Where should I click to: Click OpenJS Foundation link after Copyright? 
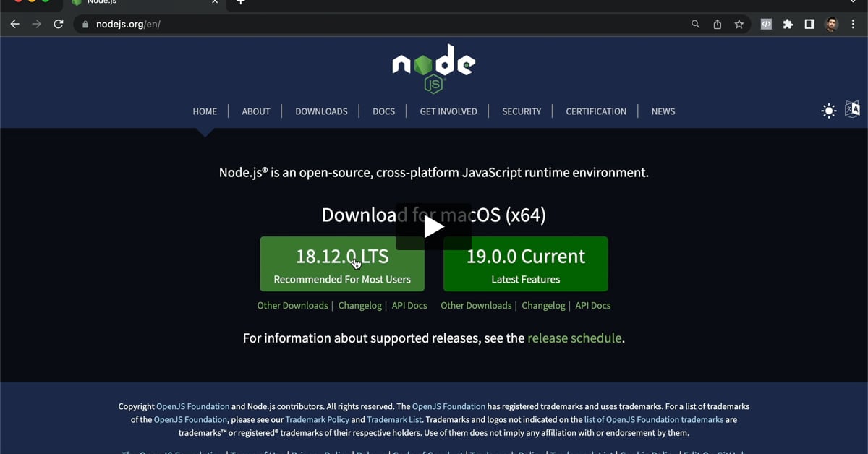[193, 407]
